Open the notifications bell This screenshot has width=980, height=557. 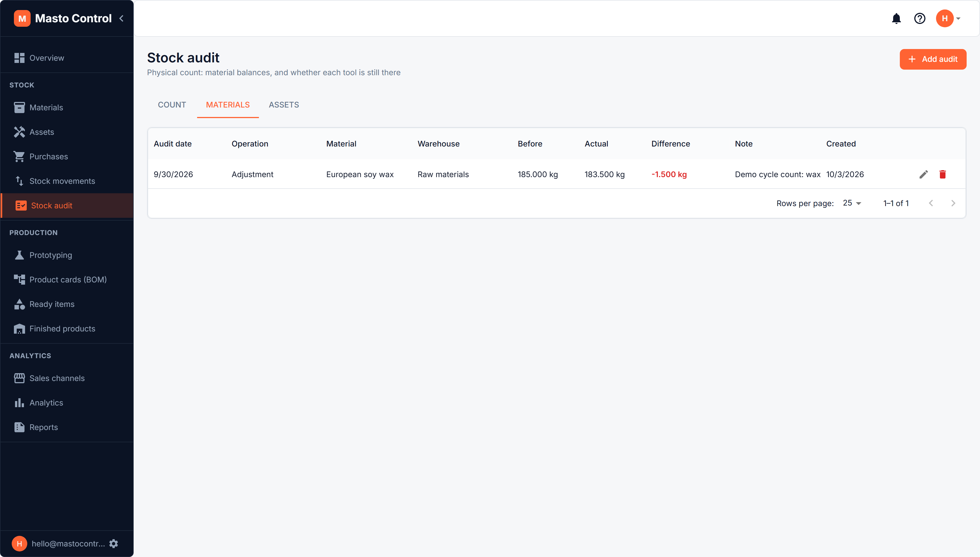click(x=896, y=18)
